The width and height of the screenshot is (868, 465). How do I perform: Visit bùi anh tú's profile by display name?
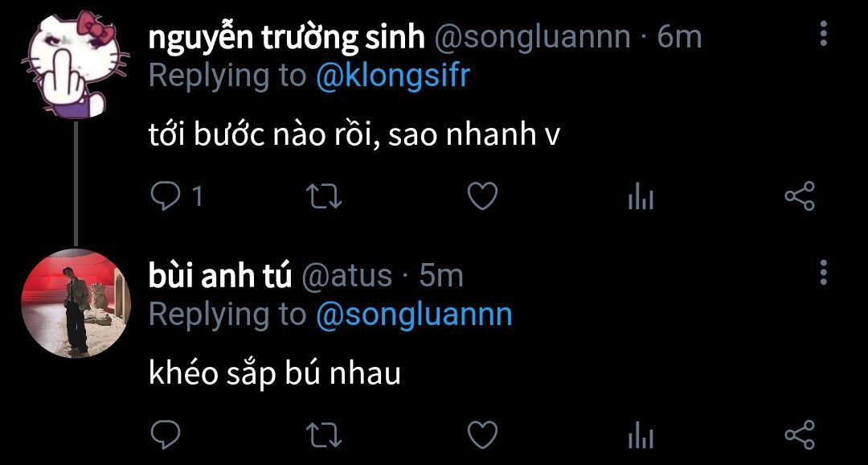pyautogui.click(x=219, y=275)
